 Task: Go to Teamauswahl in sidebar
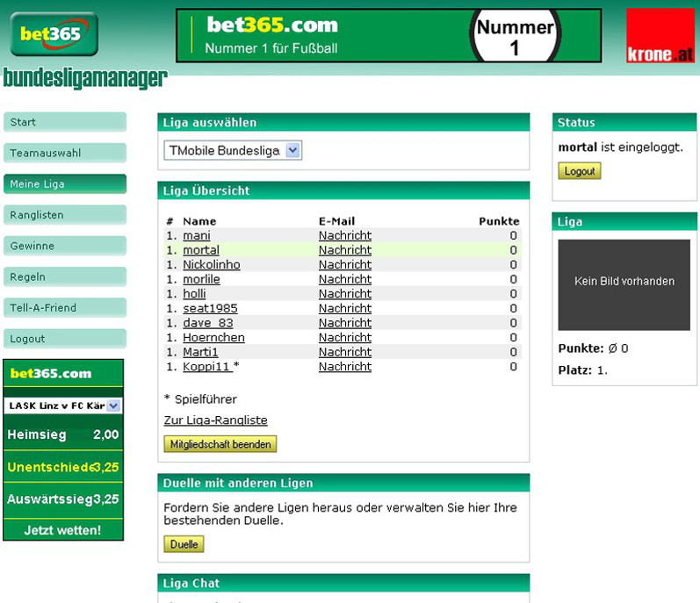(x=65, y=153)
